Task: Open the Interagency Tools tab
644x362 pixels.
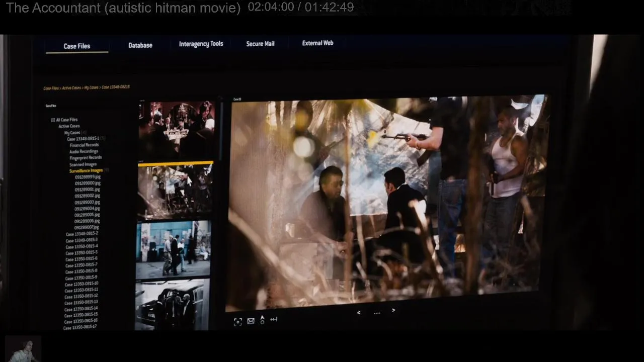Action: click(201, 44)
